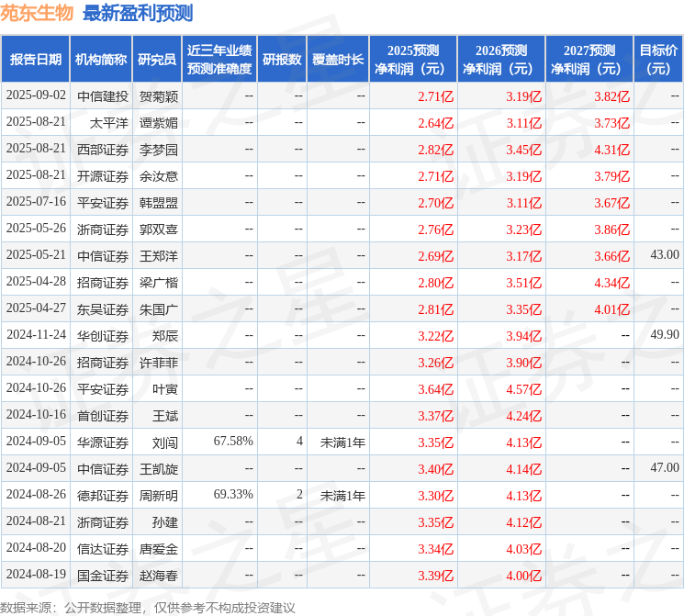This screenshot has width=684, height=616.
Task: Click analyst name 王凯旋
Action: click(158, 468)
